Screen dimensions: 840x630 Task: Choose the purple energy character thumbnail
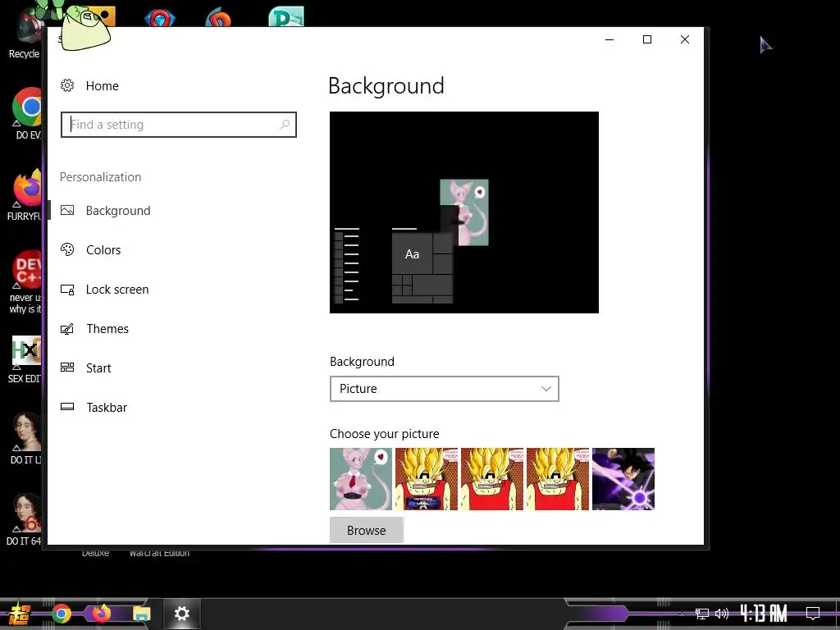(x=623, y=479)
